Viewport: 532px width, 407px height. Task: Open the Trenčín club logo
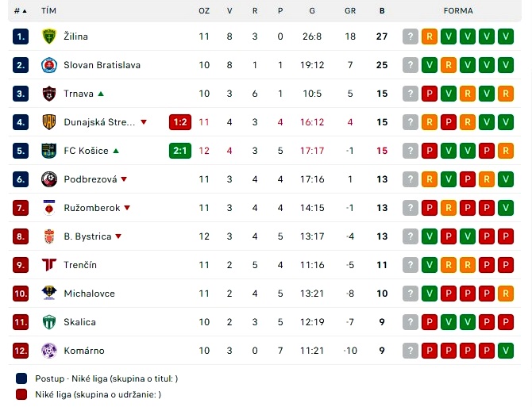(x=49, y=265)
